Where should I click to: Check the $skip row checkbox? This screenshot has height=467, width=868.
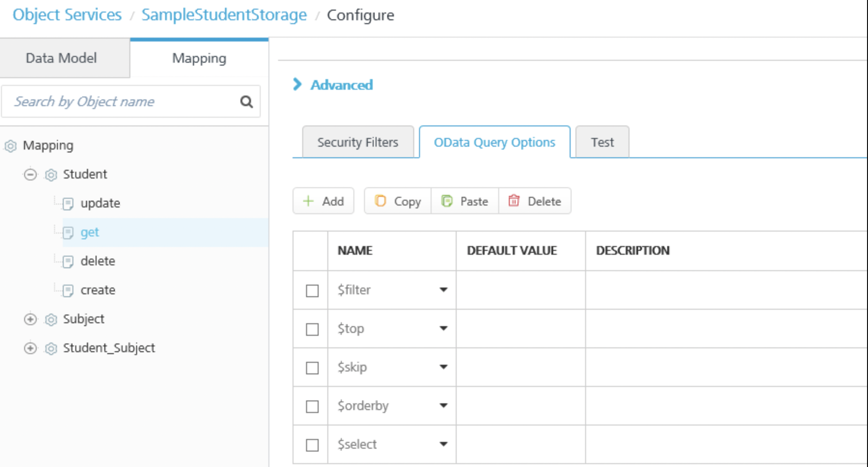click(312, 368)
